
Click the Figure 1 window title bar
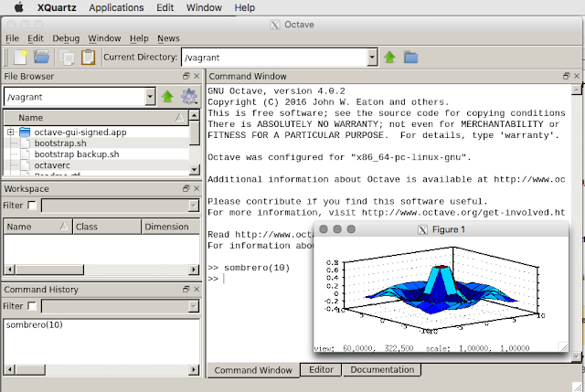tap(441, 229)
